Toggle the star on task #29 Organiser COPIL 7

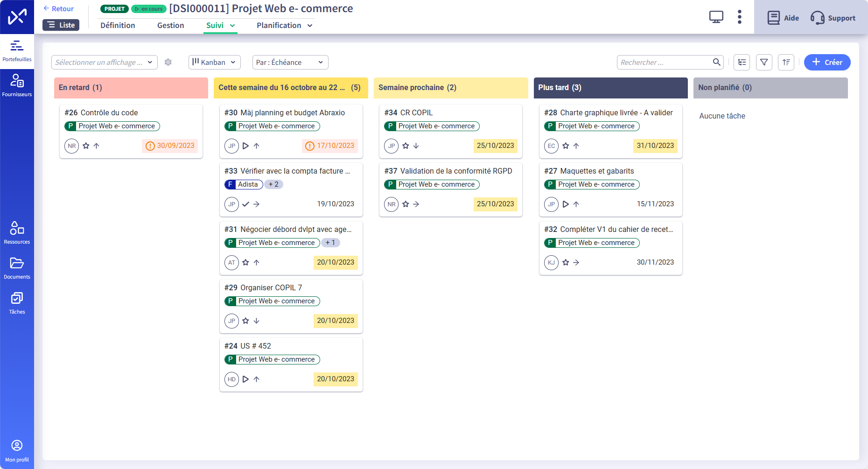(x=245, y=321)
